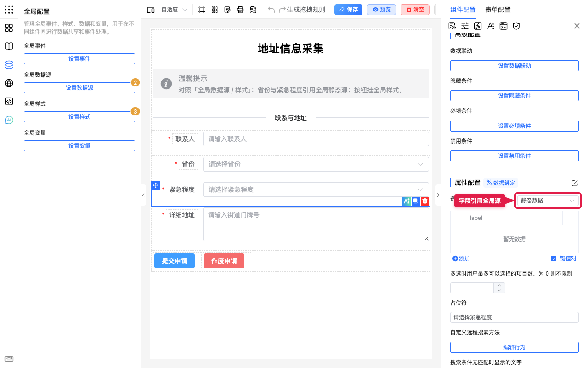Open the 静态数据 source dropdown
Screen dimensions: 588x368
pyautogui.click(x=548, y=201)
